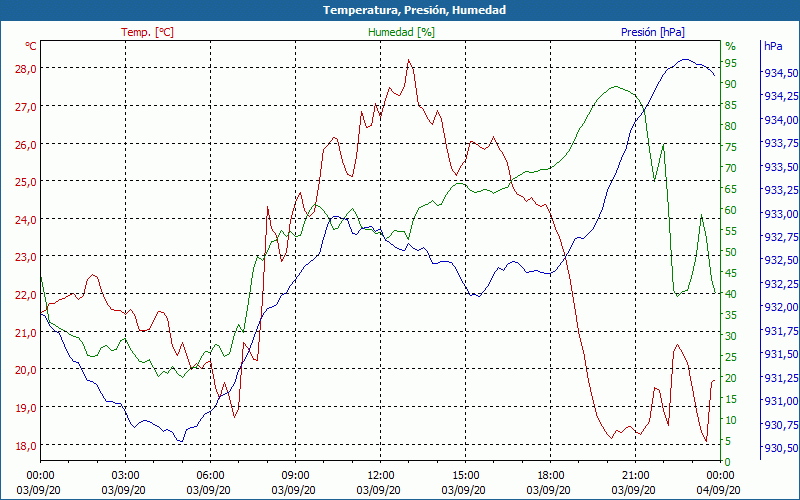Viewport: 800px width, 500px height.
Task: Click the 934,00 pressure axis value
Action: click(781, 120)
